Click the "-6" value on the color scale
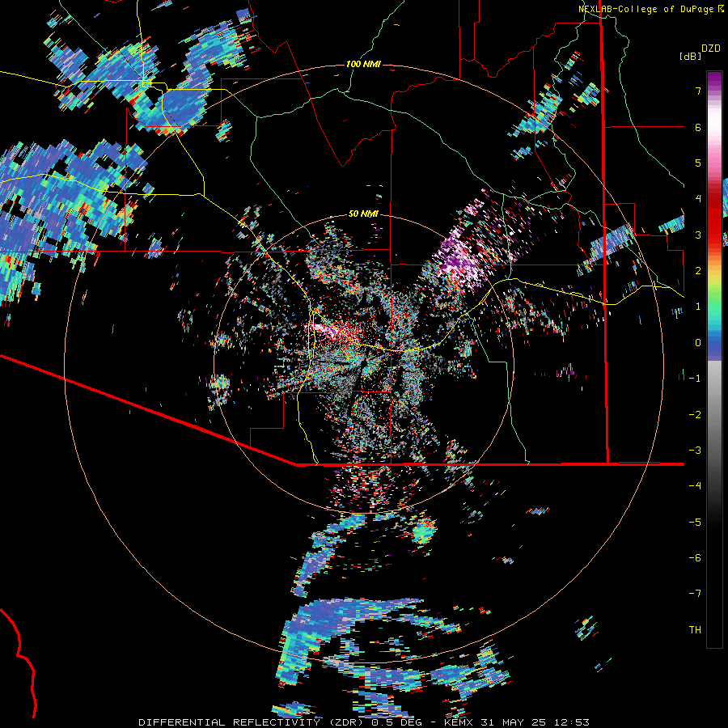 695,558
